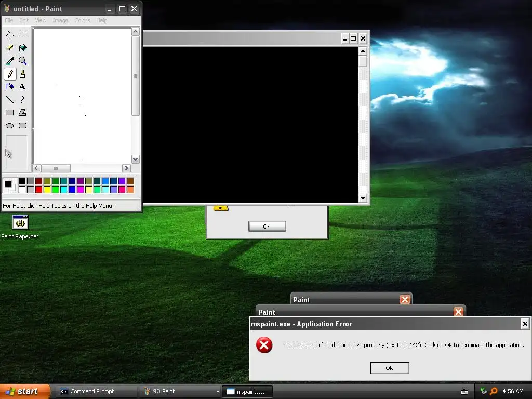Click the black window's scrollbar down arrow
The width and height of the screenshot is (532, 399).
coord(363,198)
